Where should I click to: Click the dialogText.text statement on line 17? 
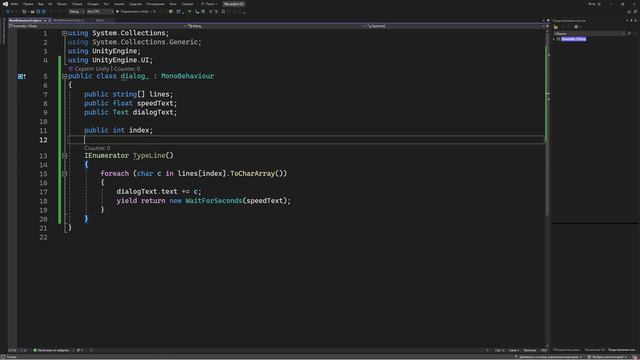pyautogui.click(x=159, y=191)
